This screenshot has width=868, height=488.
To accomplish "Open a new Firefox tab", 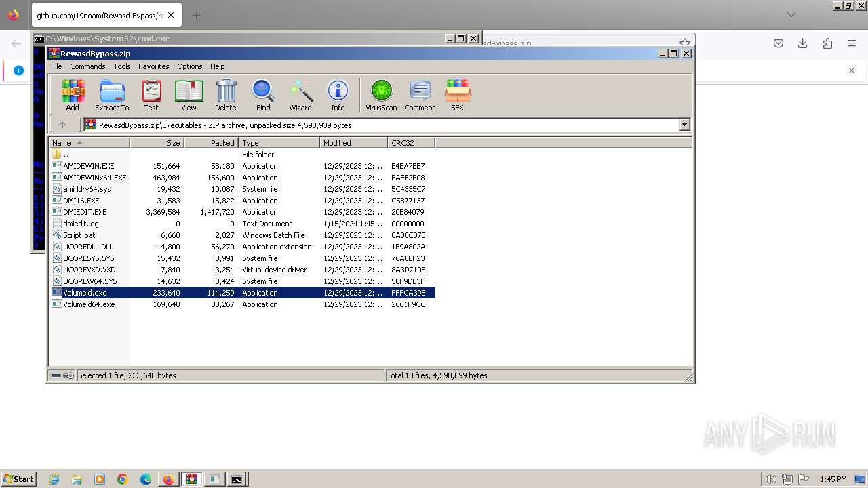I will click(x=196, y=15).
